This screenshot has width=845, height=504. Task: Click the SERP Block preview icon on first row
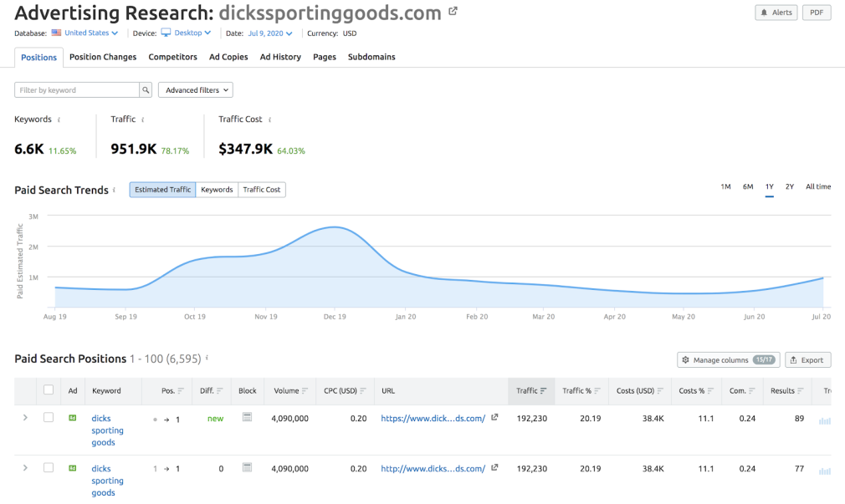click(x=247, y=418)
